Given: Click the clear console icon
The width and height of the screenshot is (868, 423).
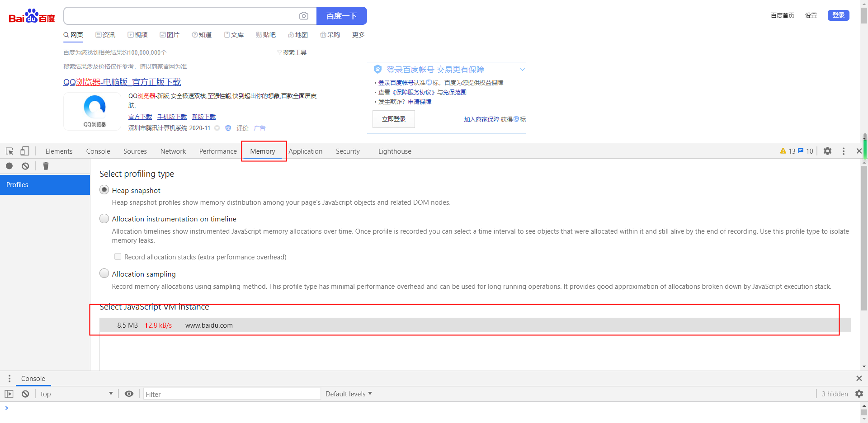Looking at the screenshot, I should click(x=25, y=394).
